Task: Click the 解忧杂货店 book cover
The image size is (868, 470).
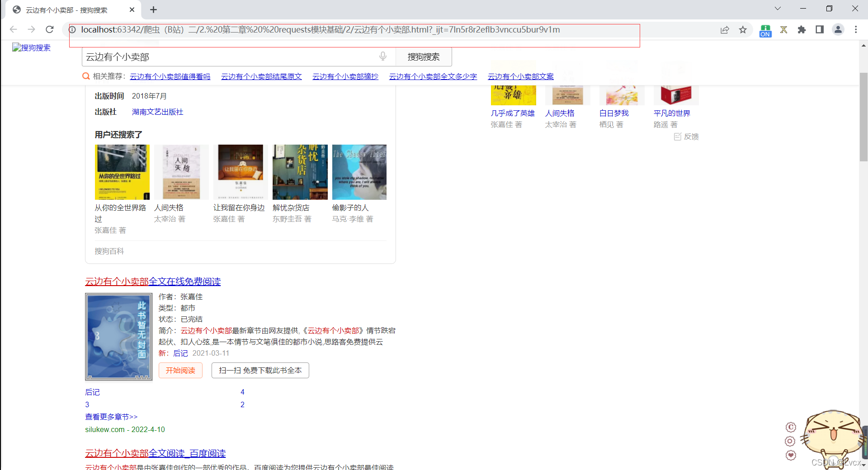Action: (300, 172)
